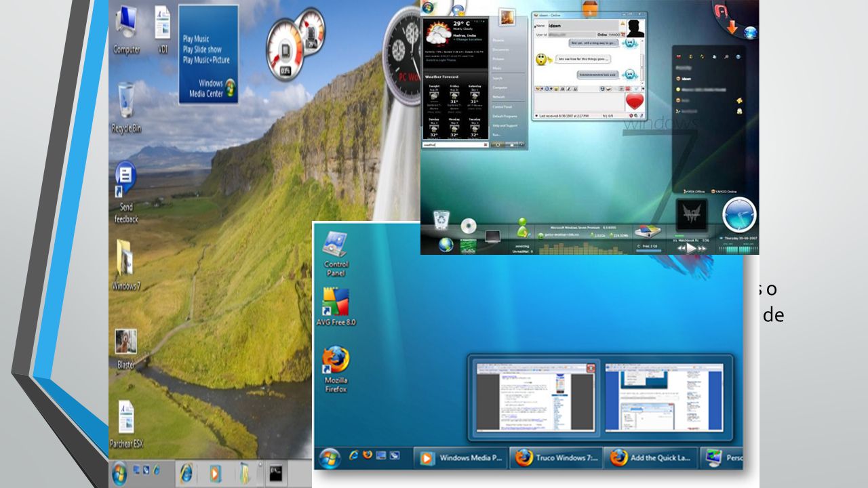
Task: Click the Show Desktop Quick Launch icon
Action: click(x=381, y=456)
